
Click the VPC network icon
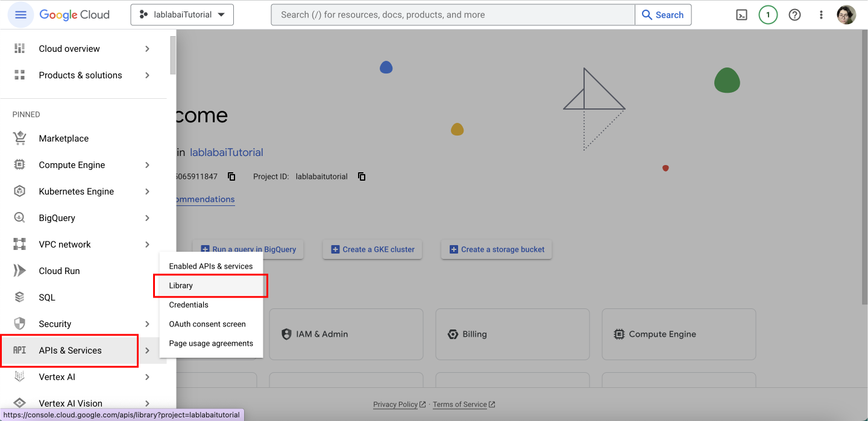tap(20, 245)
